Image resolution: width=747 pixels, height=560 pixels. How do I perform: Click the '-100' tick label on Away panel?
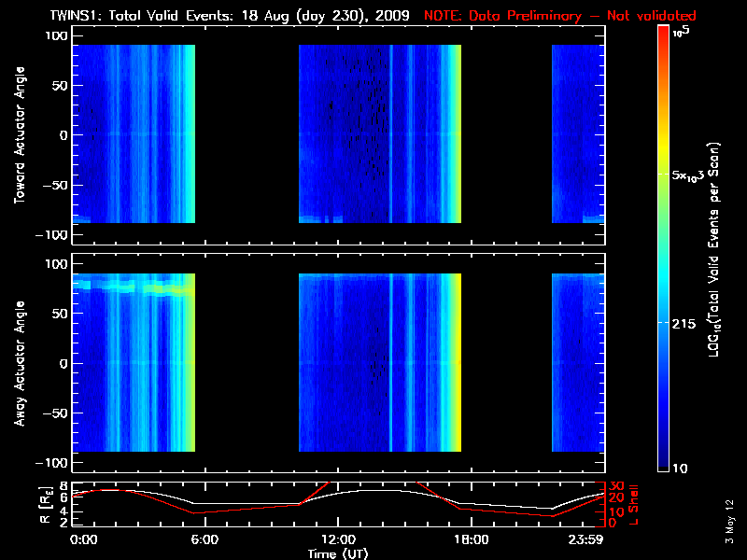coord(52,463)
